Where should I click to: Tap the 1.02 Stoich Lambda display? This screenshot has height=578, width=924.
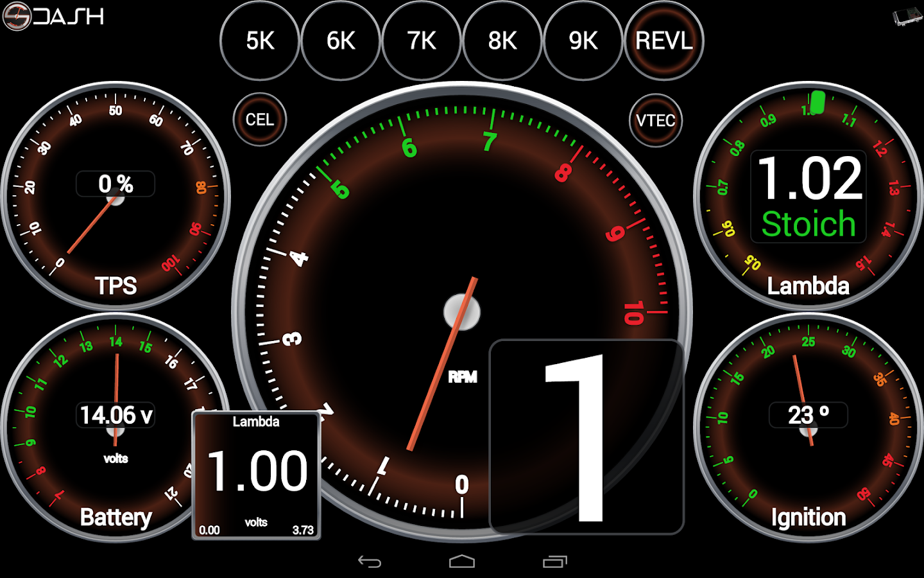[x=808, y=196]
